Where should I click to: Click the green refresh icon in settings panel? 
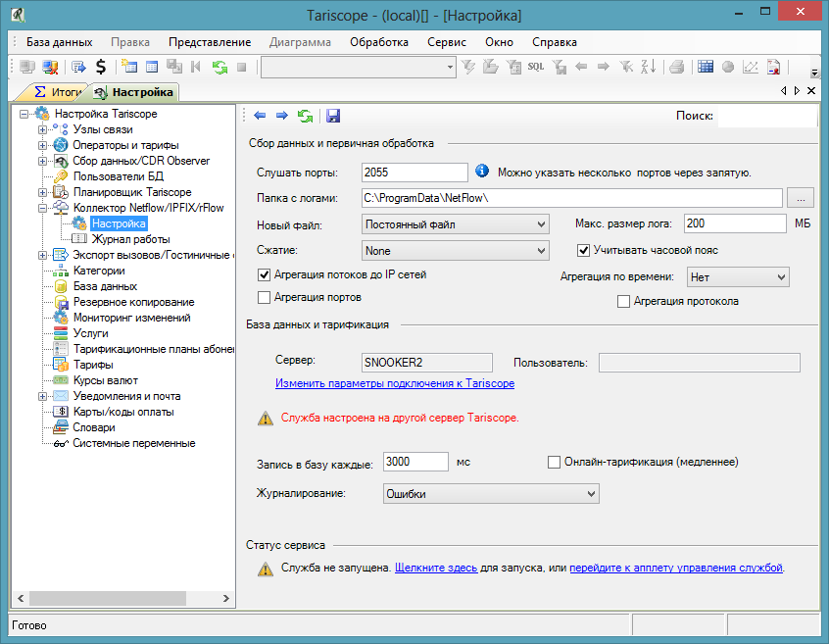pyautogui.click(x=305, y=116)
